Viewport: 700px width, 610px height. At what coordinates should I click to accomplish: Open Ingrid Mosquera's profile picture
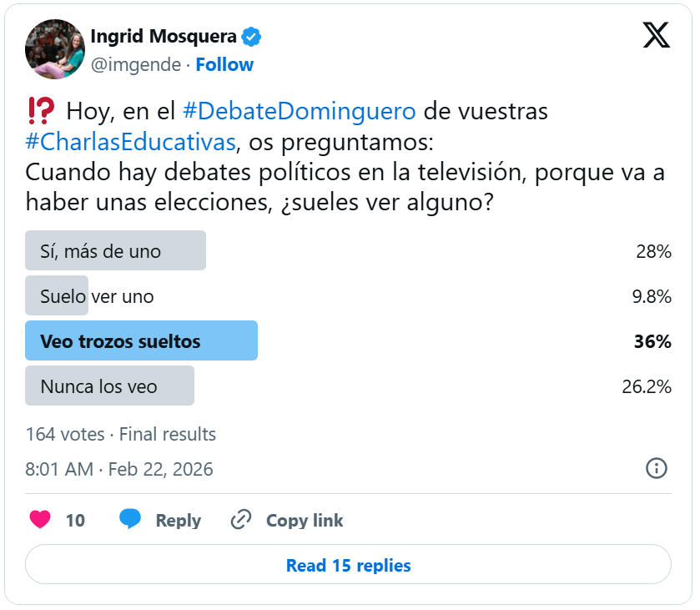55,49
